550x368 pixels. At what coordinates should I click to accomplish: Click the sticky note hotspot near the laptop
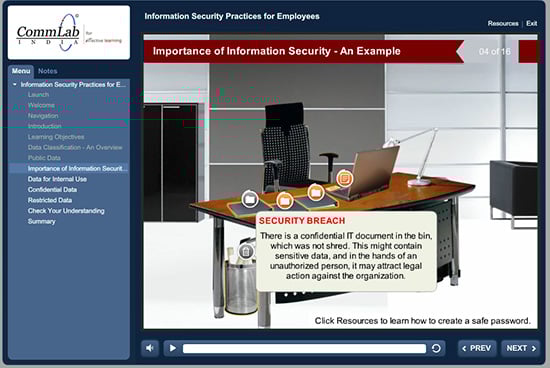(344, 178)
